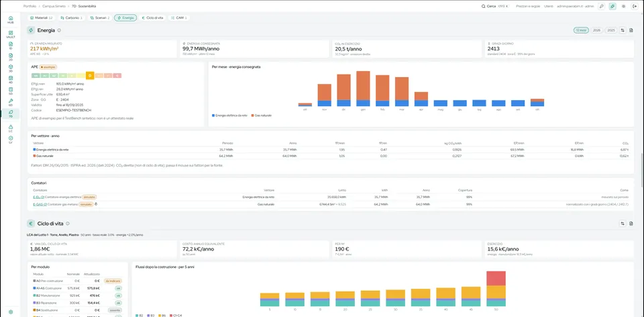Click the key icon in top bar
This screenshot has height=317, width=644.
pos(601,6)
